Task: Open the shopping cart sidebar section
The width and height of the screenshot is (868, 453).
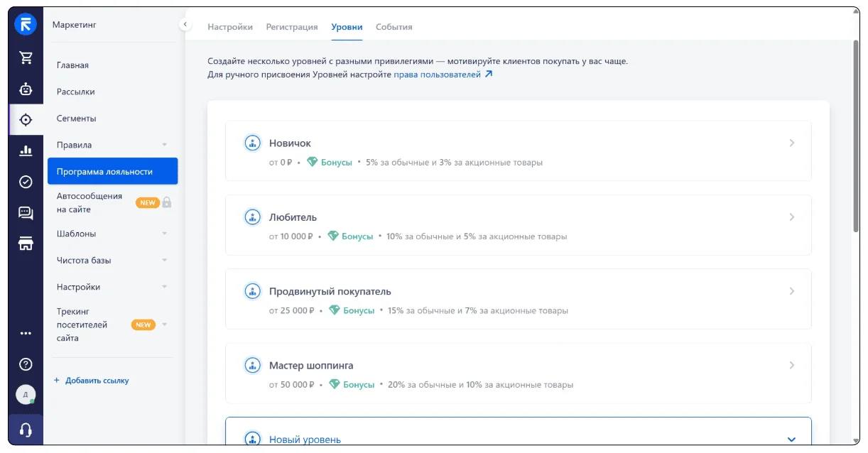Action: pyautogui.click(x=26, y=58)
